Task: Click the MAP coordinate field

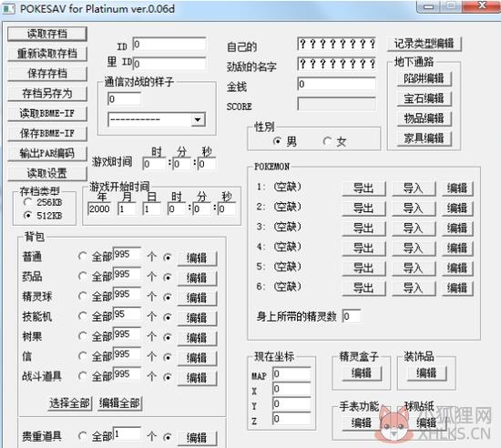Action: tap(291, 373)
